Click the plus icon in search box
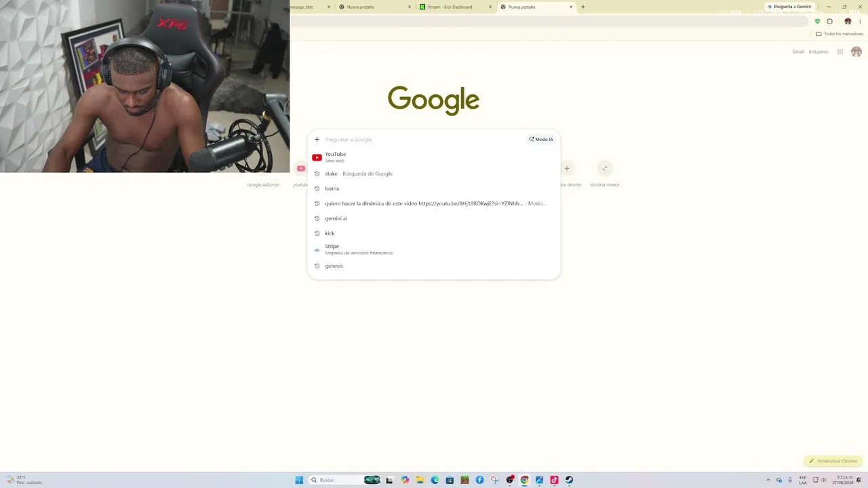 [317, 140]
